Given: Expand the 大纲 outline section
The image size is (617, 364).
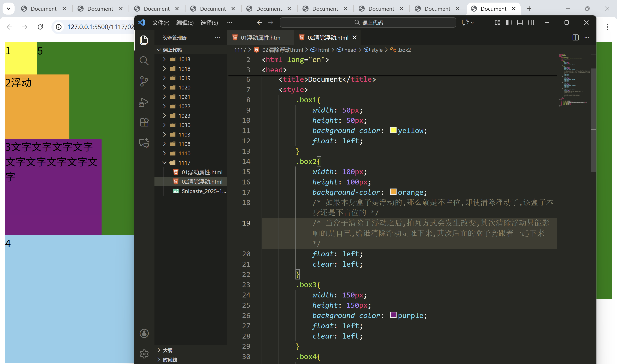Looking at the screenshot, I should tap(168, 350).
